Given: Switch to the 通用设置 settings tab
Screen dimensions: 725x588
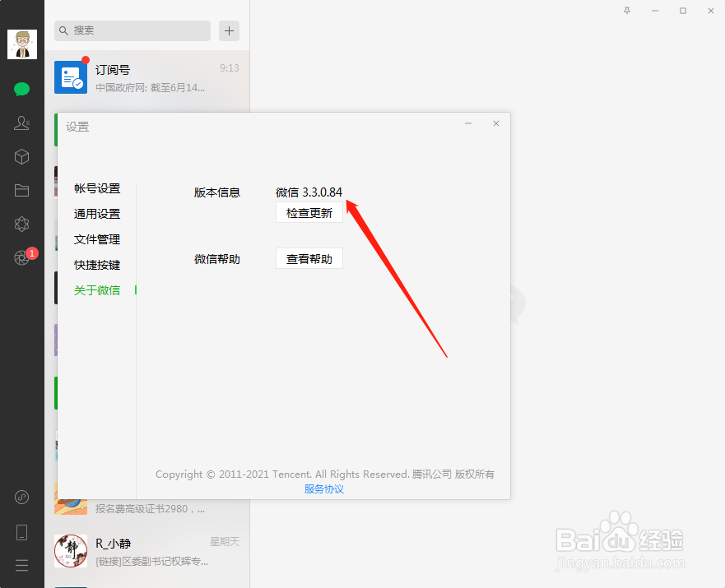Looking at the screenshot, I should tap(96, 213).
